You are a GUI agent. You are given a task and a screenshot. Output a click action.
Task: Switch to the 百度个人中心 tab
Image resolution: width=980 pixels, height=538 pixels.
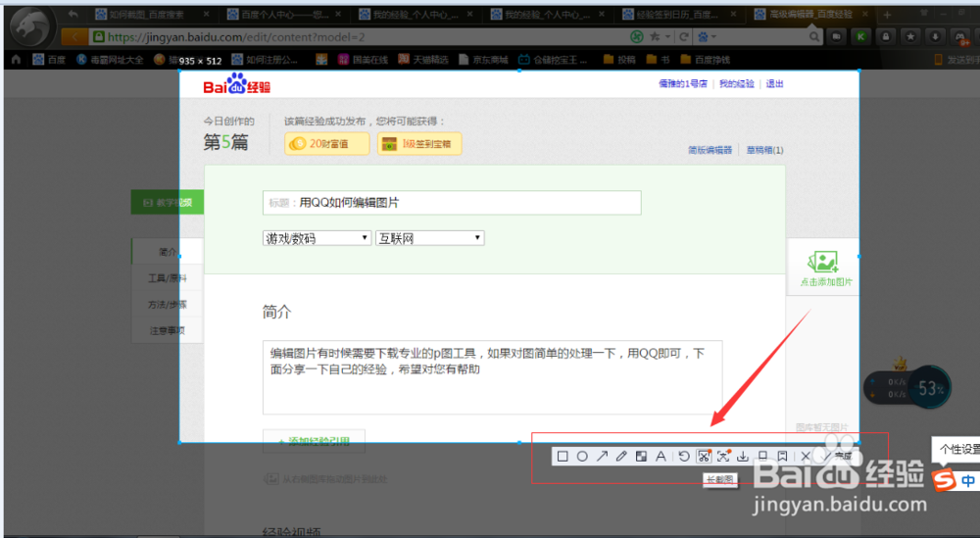284,14
